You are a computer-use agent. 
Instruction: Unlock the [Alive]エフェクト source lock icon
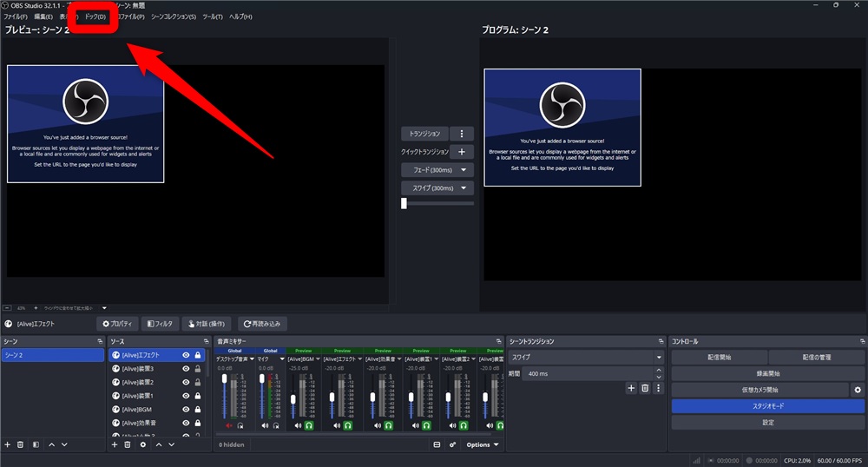198,355
